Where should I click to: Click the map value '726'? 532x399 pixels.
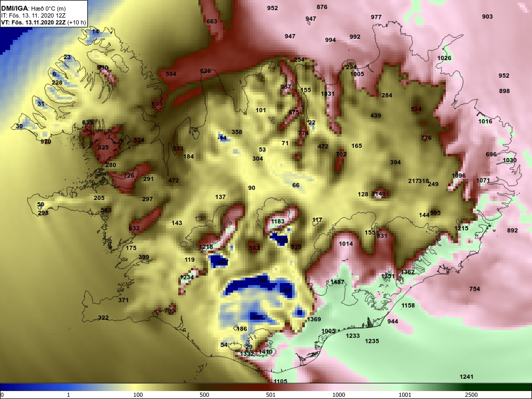129,176
